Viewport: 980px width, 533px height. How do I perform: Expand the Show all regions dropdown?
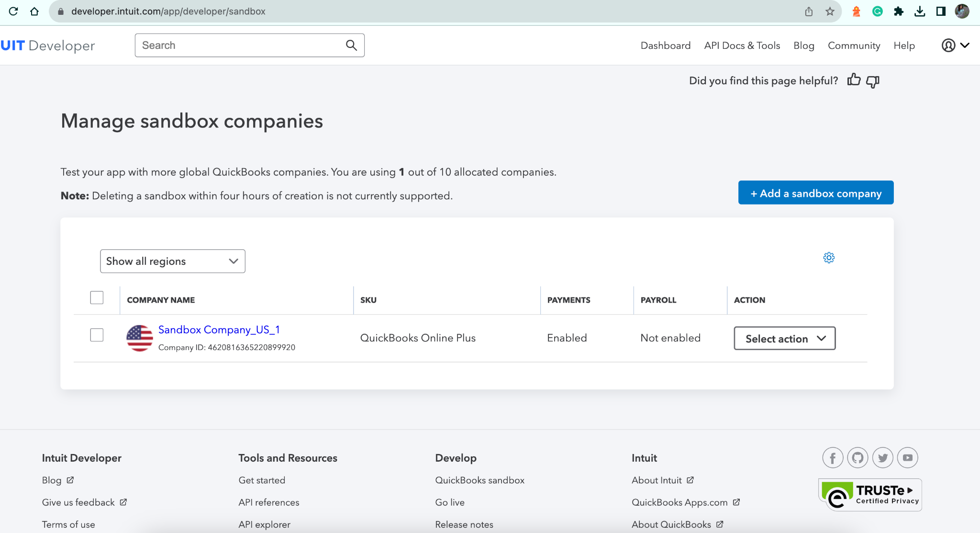click(173, 261)
